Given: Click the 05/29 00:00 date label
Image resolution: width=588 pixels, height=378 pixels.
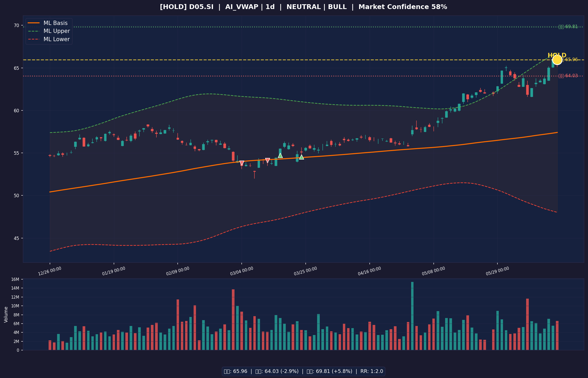Looking at the screenshot, I should pyautogui.click(x=497, y=271).
